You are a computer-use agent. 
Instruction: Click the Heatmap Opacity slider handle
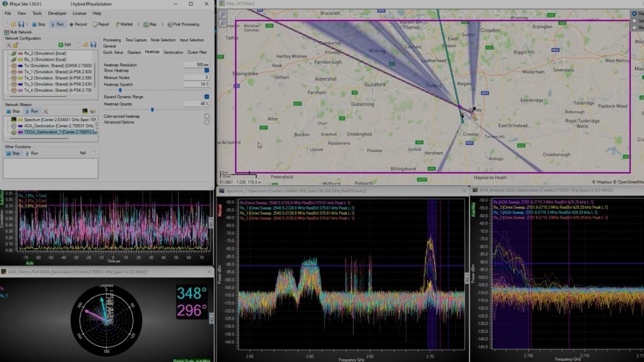152,110
